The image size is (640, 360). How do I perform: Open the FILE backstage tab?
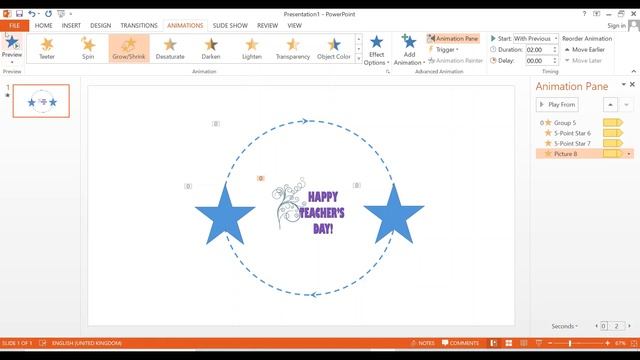click(14, 26)
